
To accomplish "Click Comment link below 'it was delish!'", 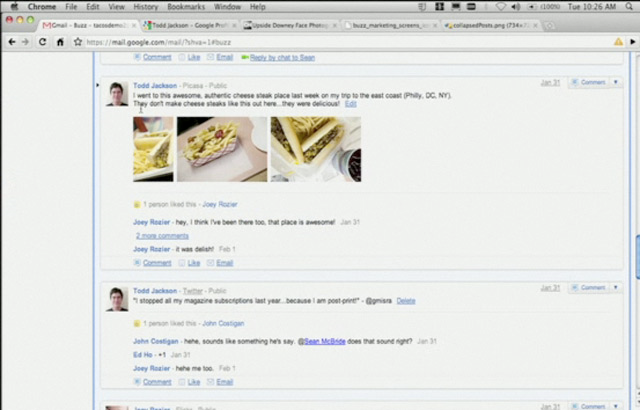I will tap(157, 263).
